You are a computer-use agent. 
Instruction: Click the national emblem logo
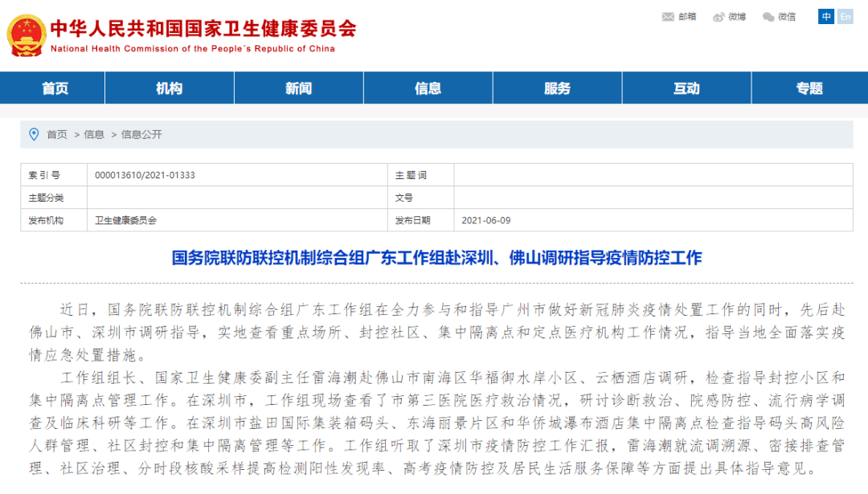26,35
